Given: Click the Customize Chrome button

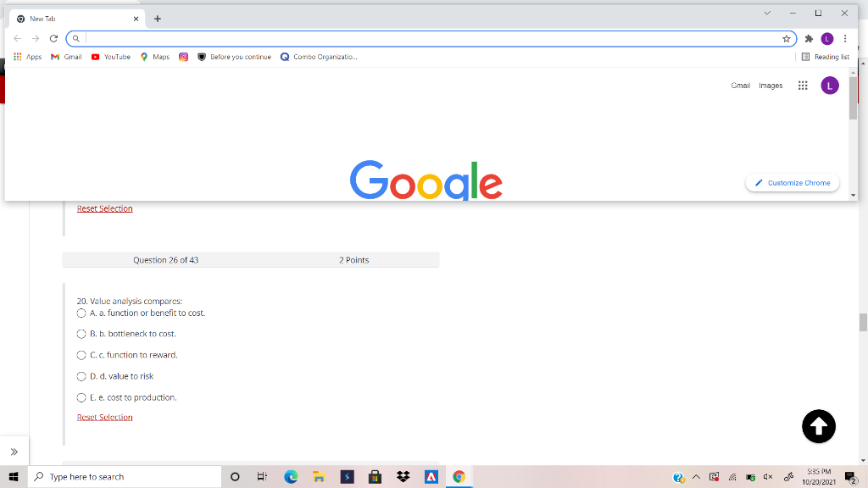Looking at the screenshot, I should tap(792, 182).
